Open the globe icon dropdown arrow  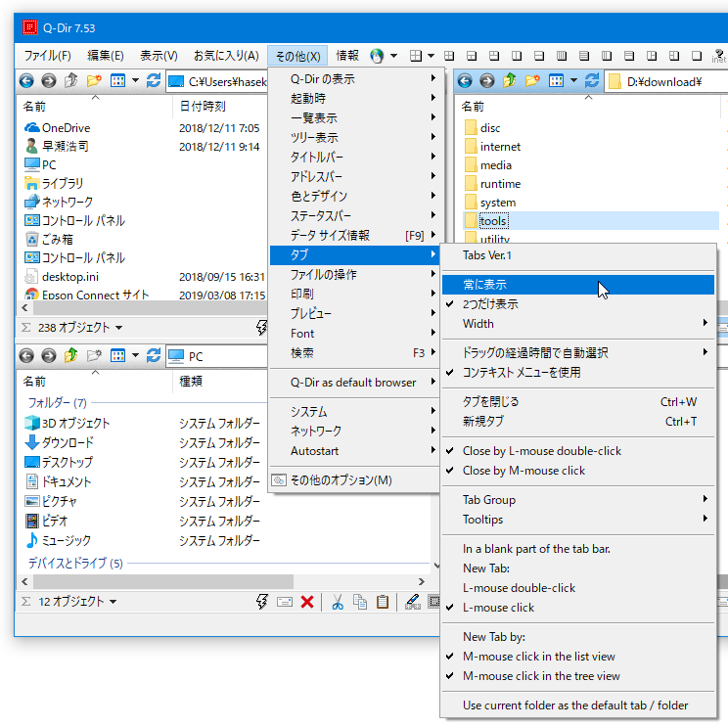(393, 56)
